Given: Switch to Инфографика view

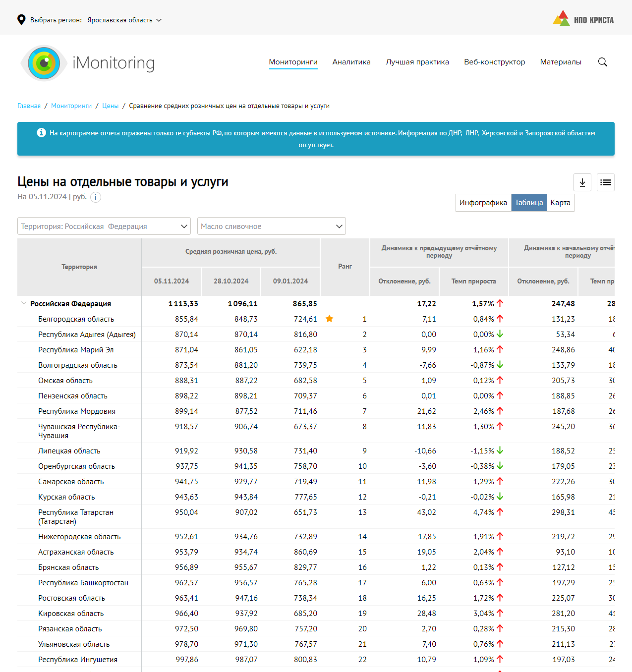Looking at the screenshot, I should (x=483, y=203).
